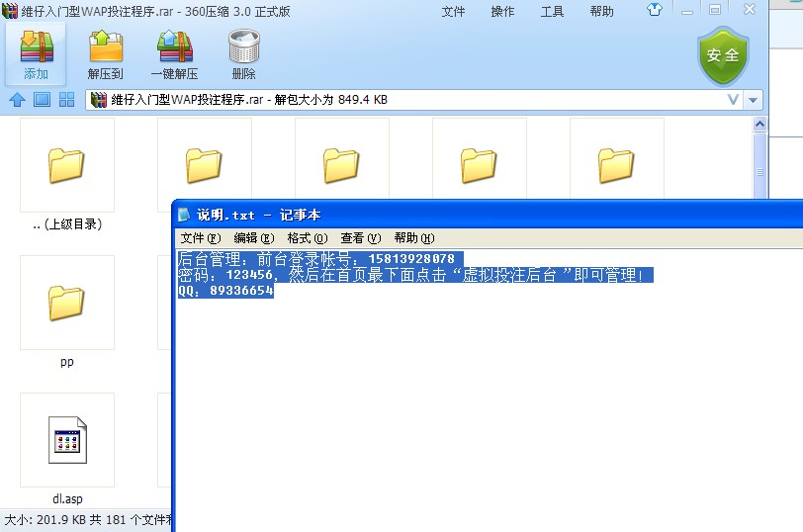Click the line with password 123456
The width and height of the screenshot is (803, 532).
(415, 275)
